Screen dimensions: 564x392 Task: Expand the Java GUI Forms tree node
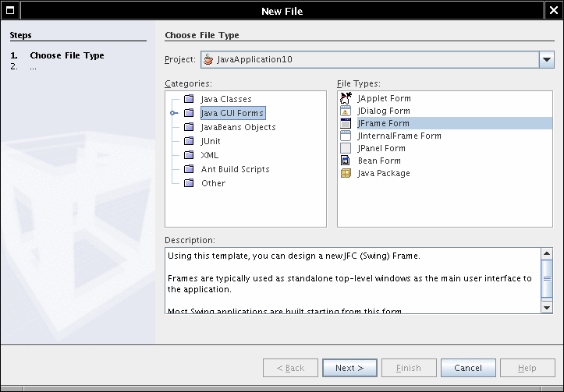pos(173,113)
